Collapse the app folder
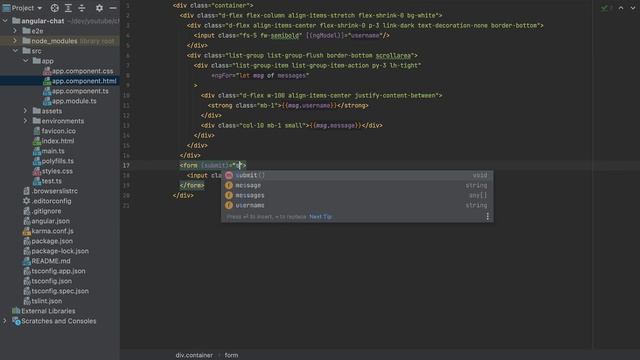 [26, 61]
